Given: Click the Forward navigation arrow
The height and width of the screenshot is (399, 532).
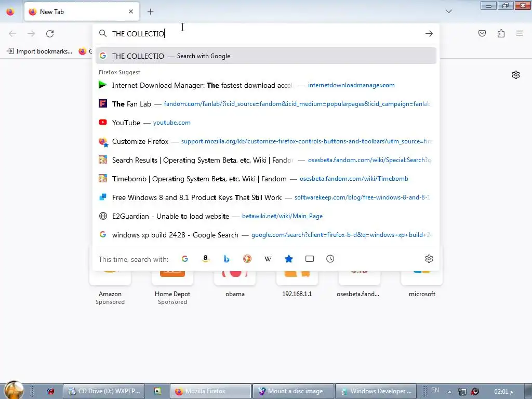Looking at the screenshot, I should (x=31, y=34).
